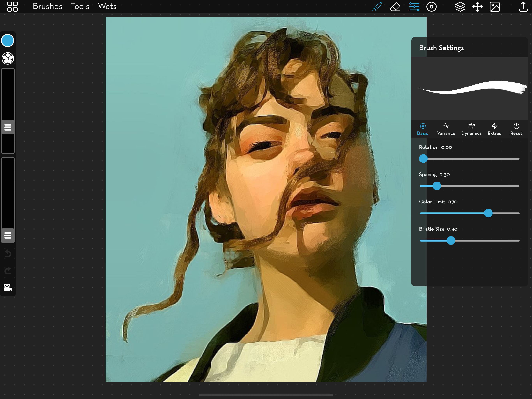Open the color wheel flower icon
The width and height of the screenshot is (532, 399).
pos(8,58)
